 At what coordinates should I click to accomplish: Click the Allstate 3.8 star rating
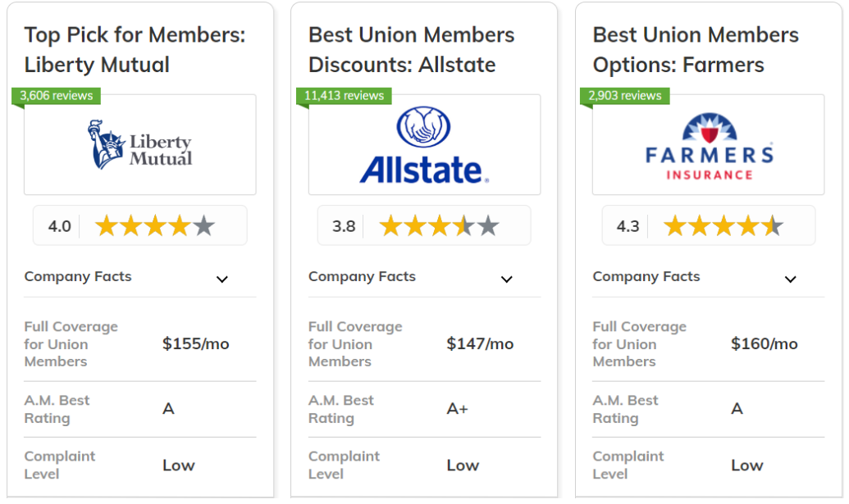click(x=438, y=226)
